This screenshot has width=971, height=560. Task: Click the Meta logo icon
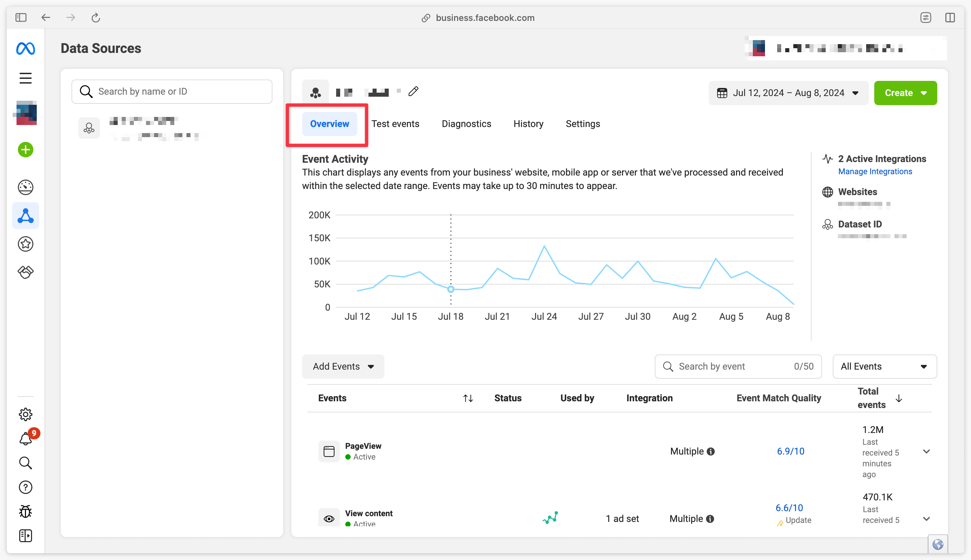(x=25, y=49)
